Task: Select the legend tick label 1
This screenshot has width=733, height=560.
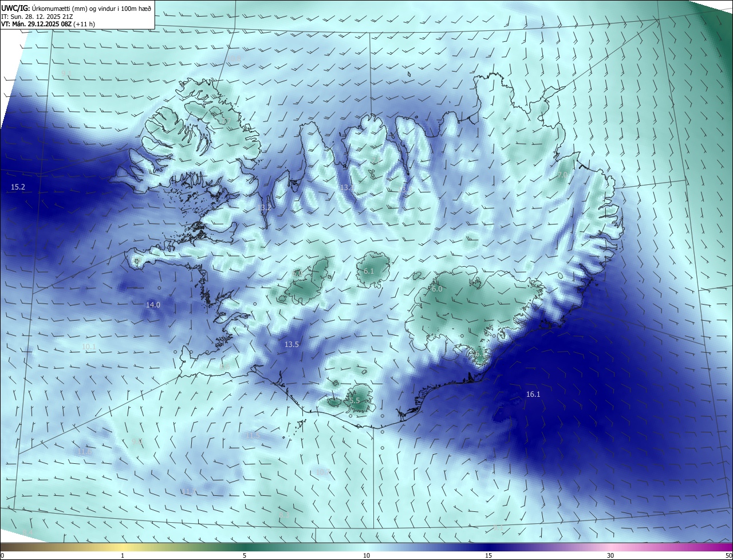Action: [x=123, y=556]
